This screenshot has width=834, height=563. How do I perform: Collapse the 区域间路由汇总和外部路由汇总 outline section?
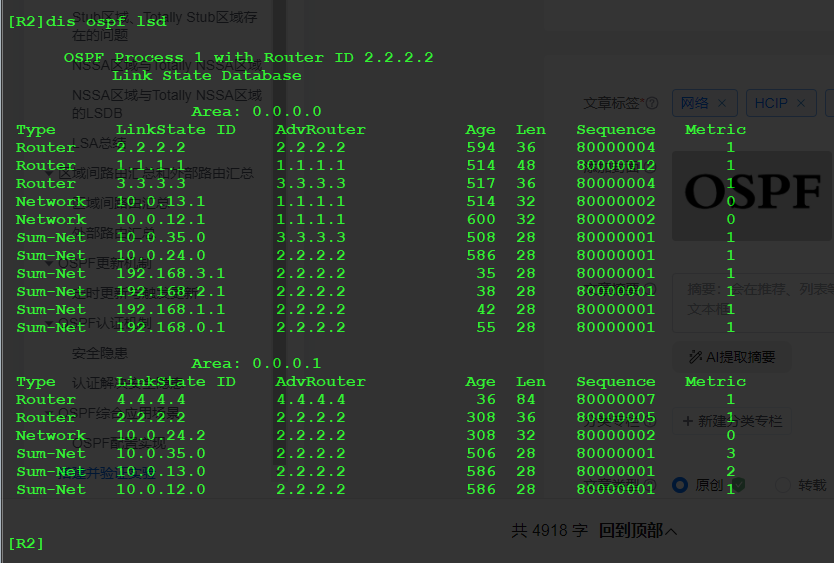(49, 173)
